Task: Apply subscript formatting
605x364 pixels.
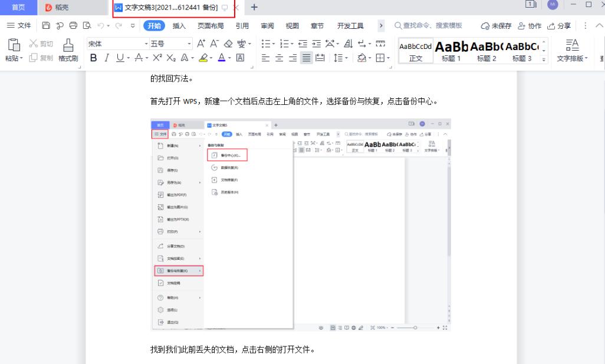Action: click(172, 58)
